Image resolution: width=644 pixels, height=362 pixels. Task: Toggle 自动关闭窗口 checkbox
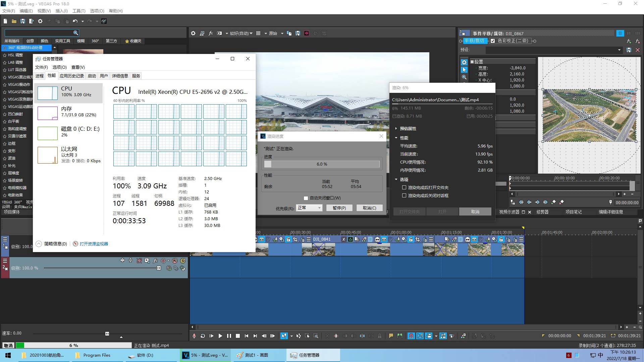[306, 198]
